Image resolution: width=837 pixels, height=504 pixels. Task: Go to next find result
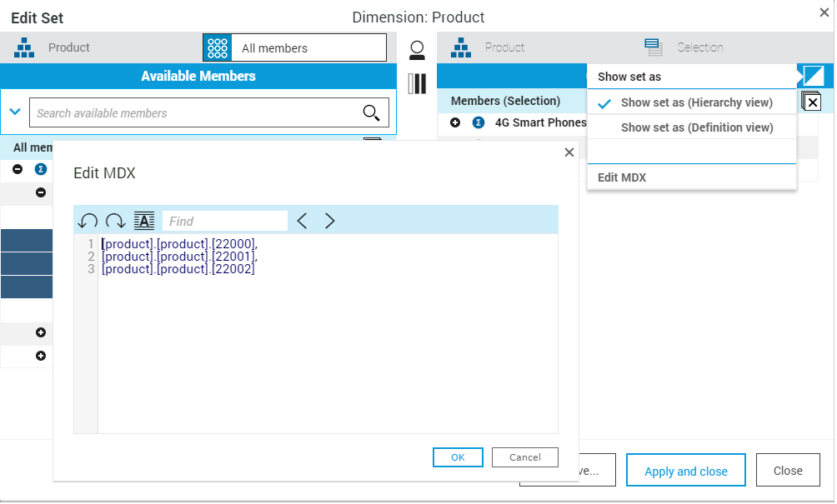tap(330, 221)
